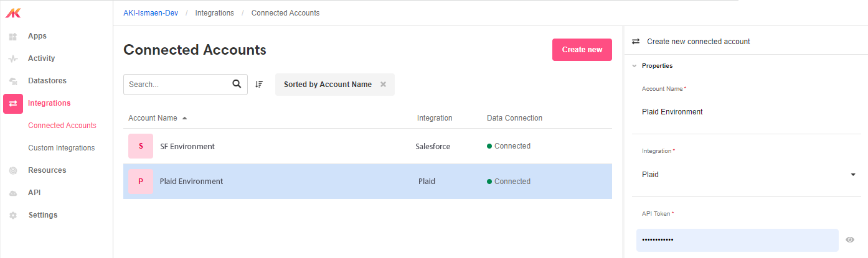Image resolution: width=868 pixels, height=258 pixels.
Task: Click the Datastores icon
Action: pos(12,81)
